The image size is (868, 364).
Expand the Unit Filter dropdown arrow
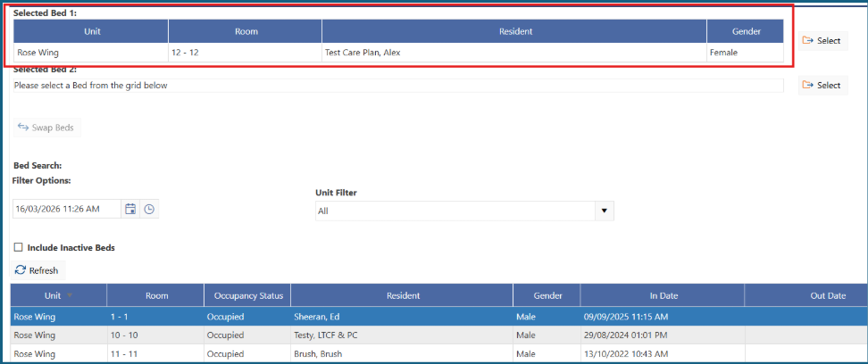coord(604,211)
